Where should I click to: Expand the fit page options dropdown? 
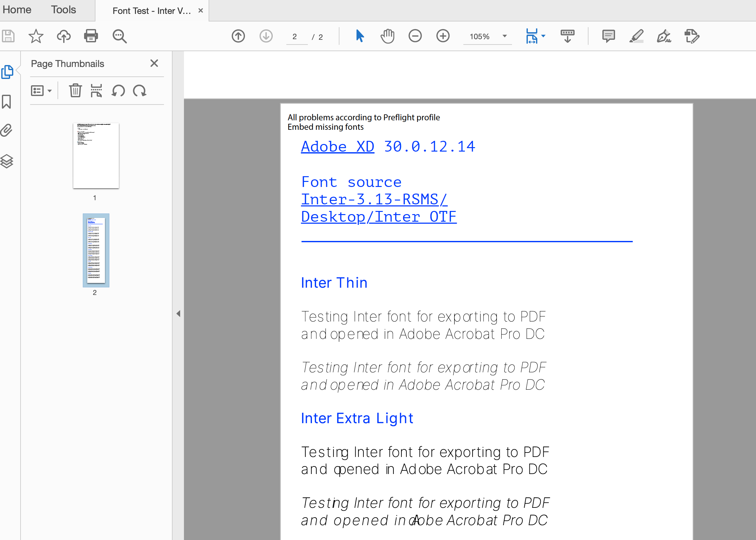[x=543, y=36]
